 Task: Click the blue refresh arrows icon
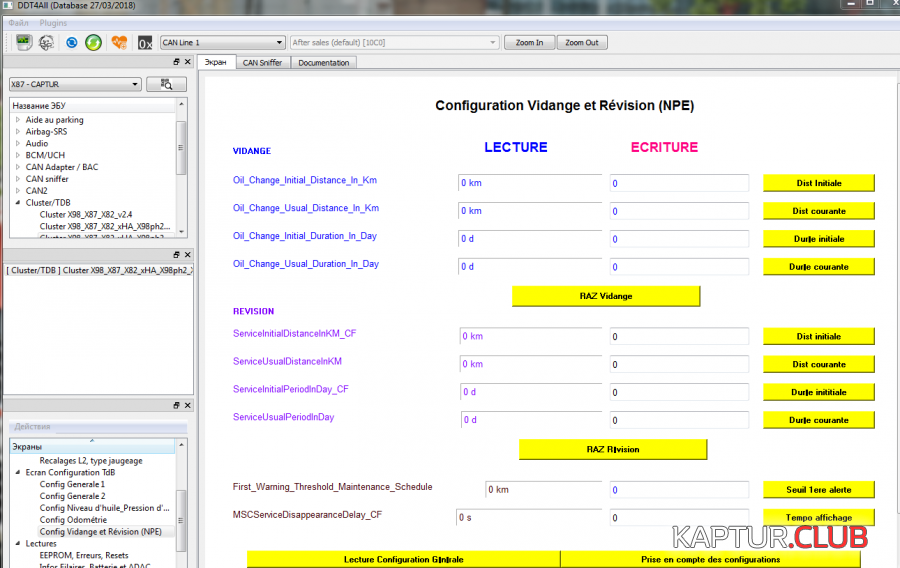click(71, 42)
